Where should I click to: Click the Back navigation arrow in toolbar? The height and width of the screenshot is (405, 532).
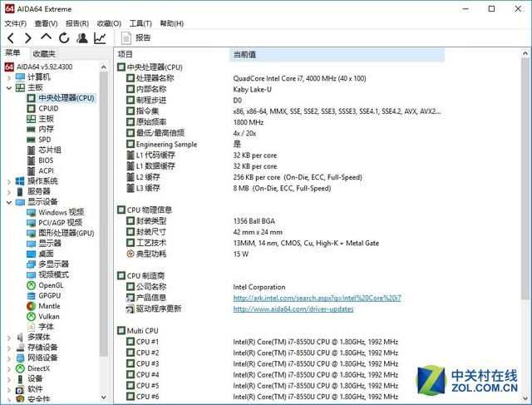click(11, 37)
